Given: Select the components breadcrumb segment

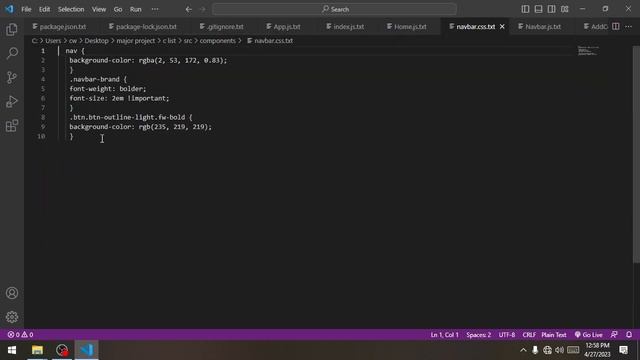Looking at the screenshot, I should (218, 41).
